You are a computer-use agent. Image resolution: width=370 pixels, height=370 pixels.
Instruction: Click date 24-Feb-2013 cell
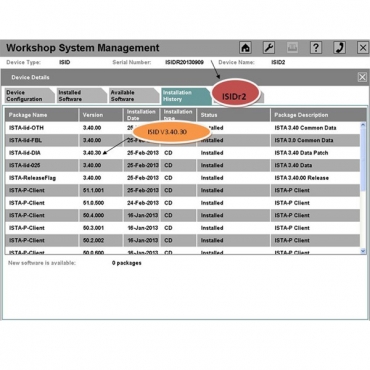click(143, 203)
